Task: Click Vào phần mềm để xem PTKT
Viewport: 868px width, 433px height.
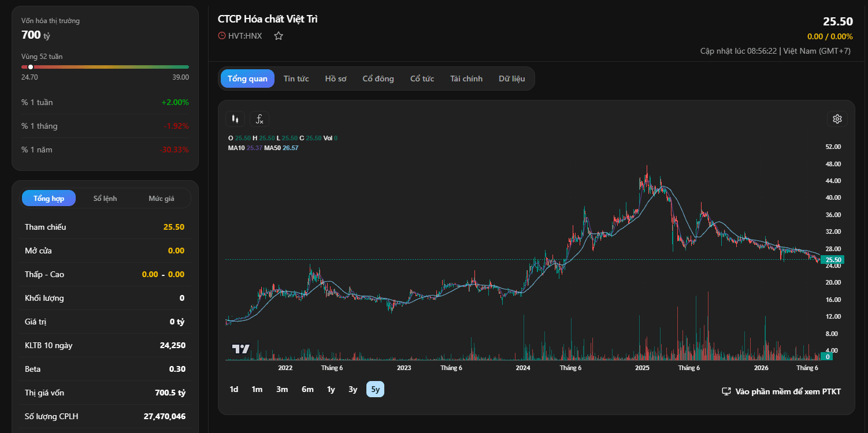Action: 788,391
